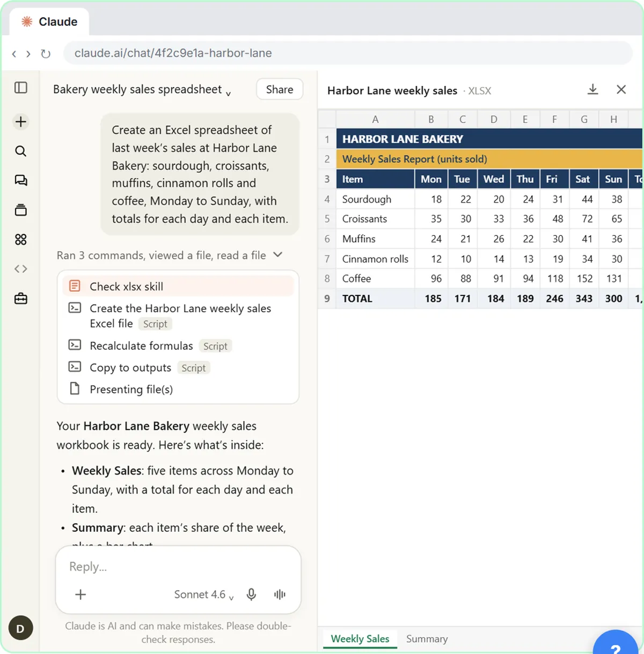This screenshot has width=644, height=654.
Task: Select row 9 header
Action: [327, 299]
